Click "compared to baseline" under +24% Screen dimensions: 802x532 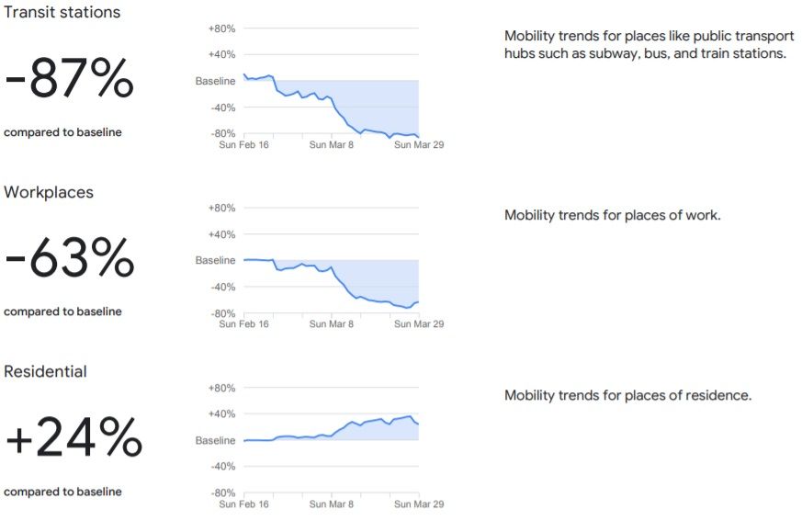pyautogui.click(x=62, y=492)
